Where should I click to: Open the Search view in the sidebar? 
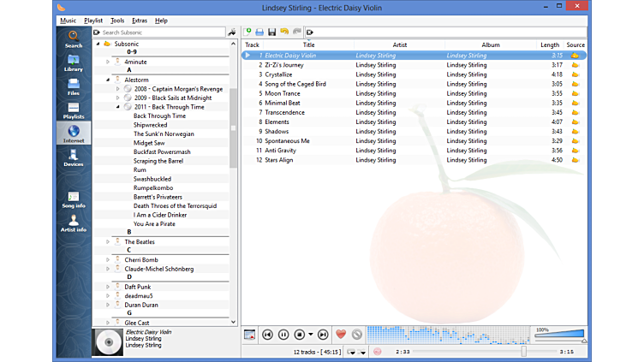[74, 39]
